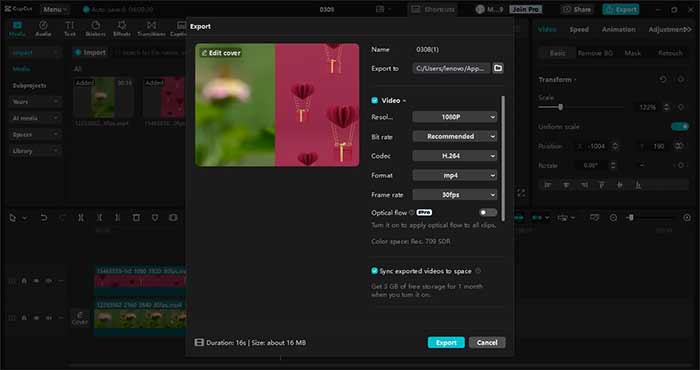Click the Scale keyframe diamond icon
This screenshot has width=700, height=370.
pyautogui.click(x=680, y=107)
